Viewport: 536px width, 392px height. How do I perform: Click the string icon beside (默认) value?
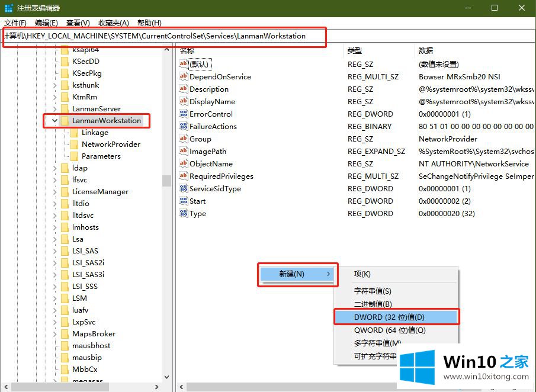tap(184, 64)
